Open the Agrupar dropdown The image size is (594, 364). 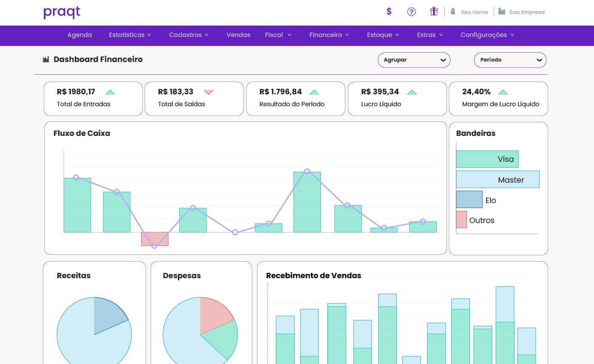pyautogui.click(x=414, y=60)
